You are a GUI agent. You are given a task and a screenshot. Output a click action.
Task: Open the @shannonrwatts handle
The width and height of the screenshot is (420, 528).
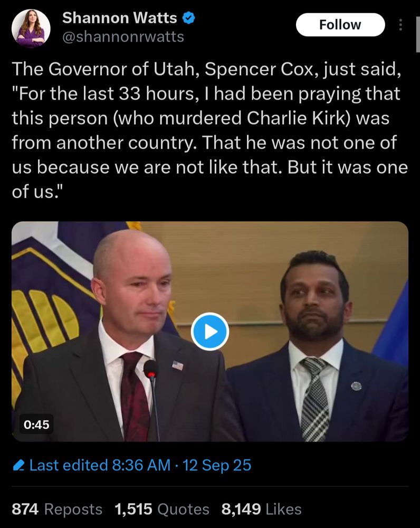123,37
